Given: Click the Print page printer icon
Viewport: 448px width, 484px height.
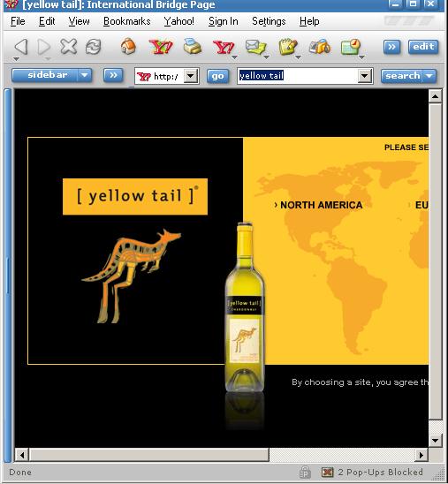Looking at the screenshot, I should [x=192, y=46].
